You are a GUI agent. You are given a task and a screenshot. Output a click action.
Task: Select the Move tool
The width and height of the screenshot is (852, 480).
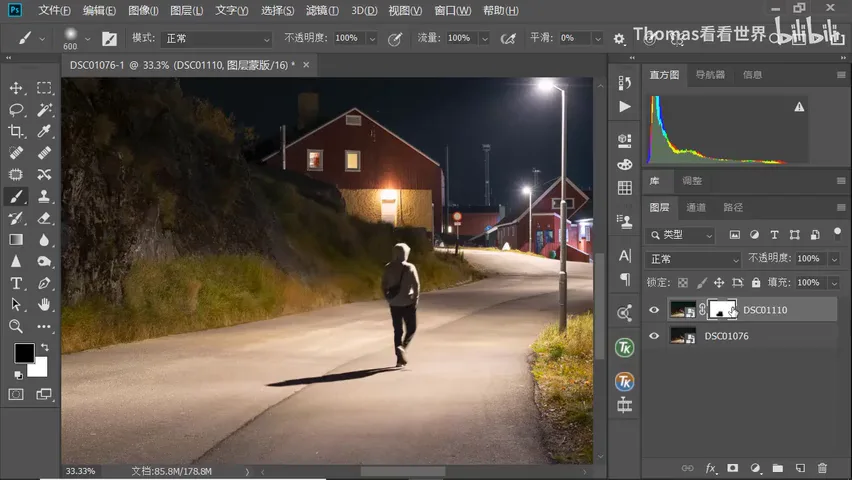(16, 88)
